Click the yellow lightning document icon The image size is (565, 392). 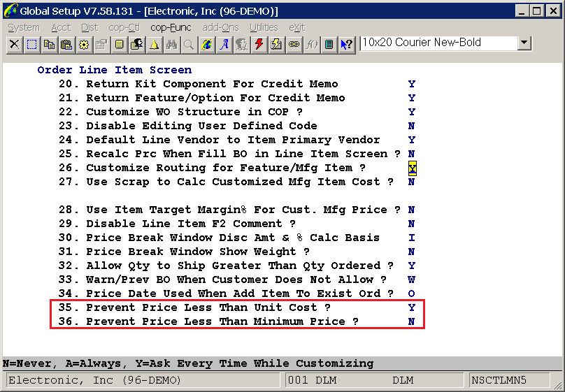[x=276, y=45]
